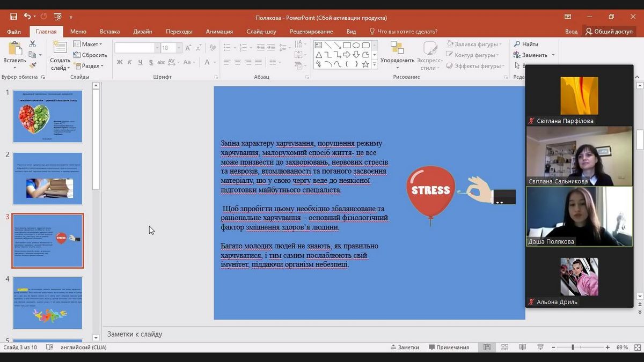The height and width of the screenshot is (362, 644).
Task: Toggle italic formatting (К)
Action: 129,62
